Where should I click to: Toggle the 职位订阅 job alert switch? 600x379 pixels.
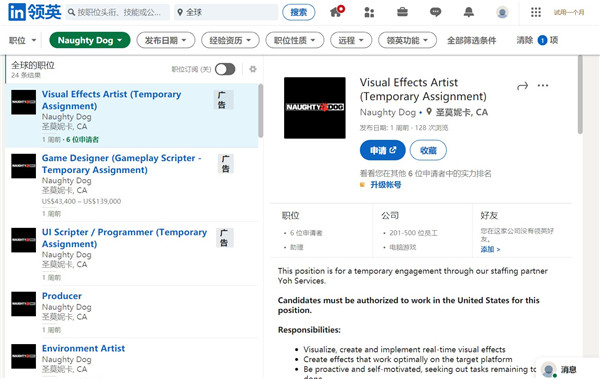point(225,69)
